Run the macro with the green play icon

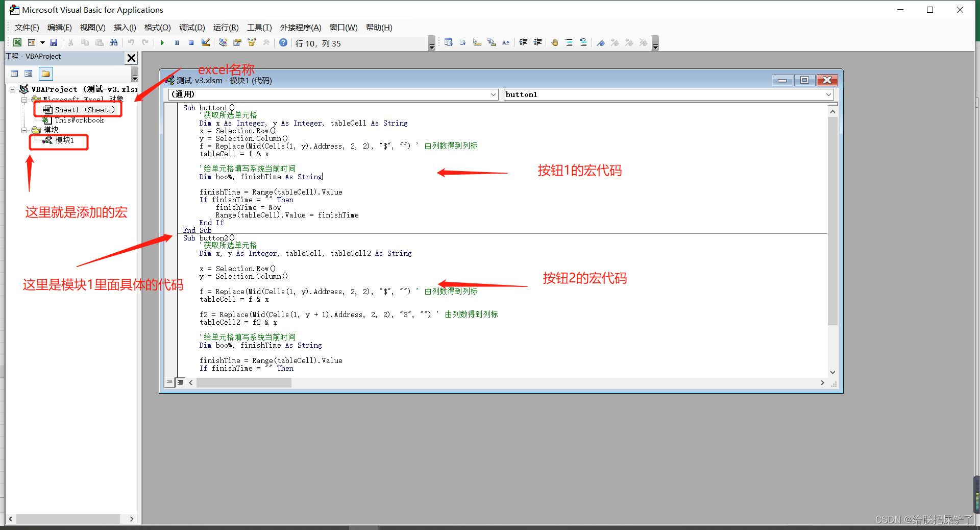click(x=162, y=43)
